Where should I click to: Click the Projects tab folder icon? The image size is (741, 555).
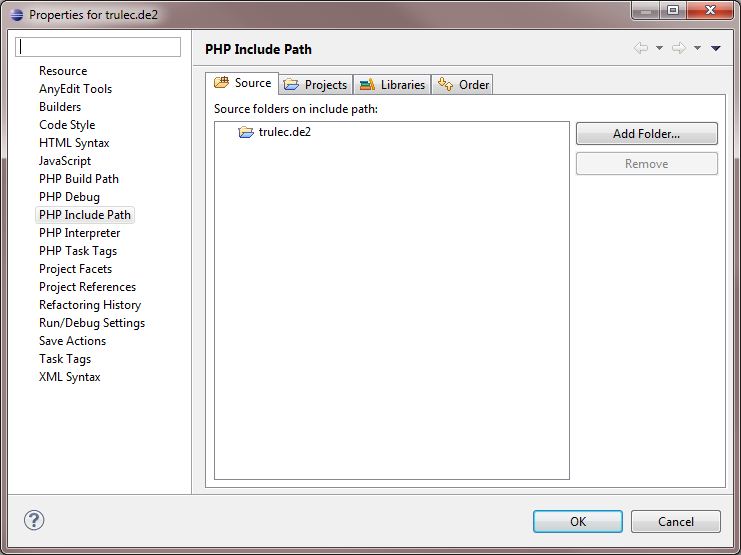pyautogui.click(x=291, y=85)
